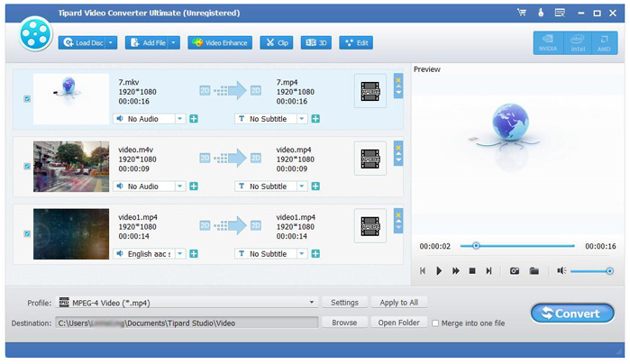The height and width of the screenshot is (364, 630).
Task: Start conversion with Convert button
Action: (x=572, y=314)
